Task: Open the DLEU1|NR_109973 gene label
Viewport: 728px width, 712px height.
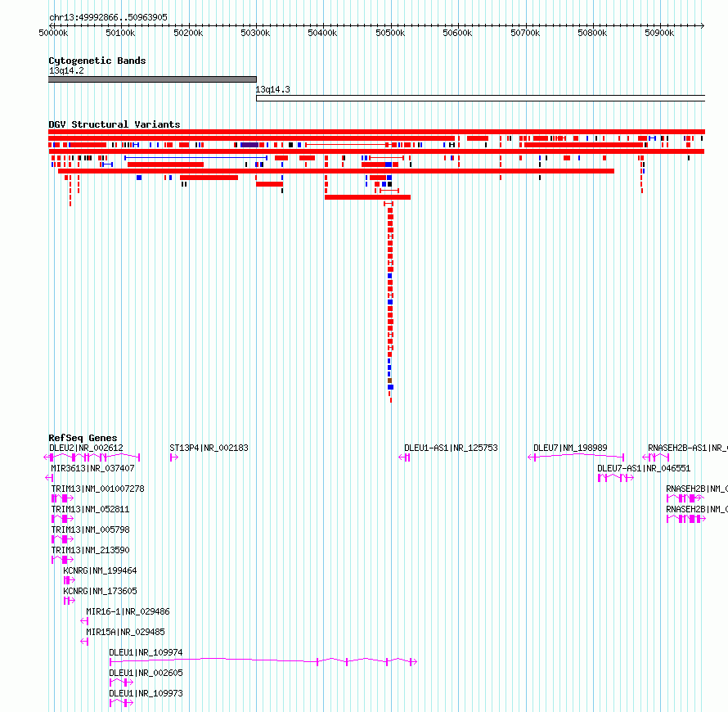Action: [146, 693]
